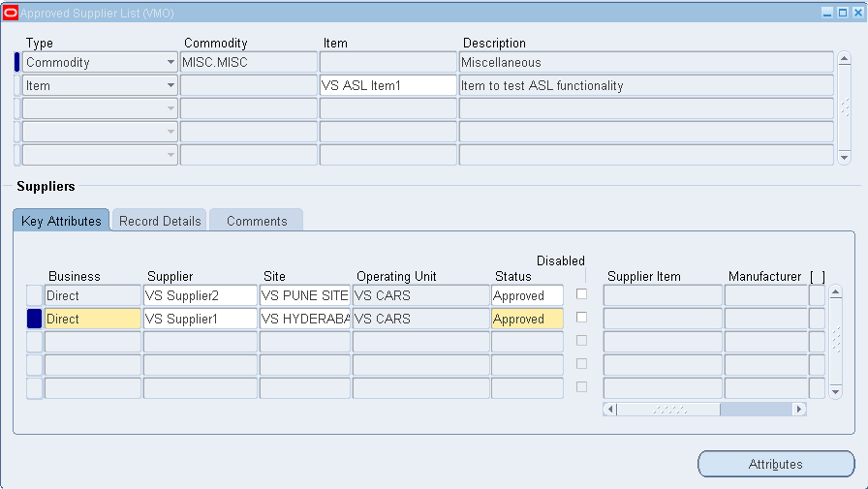The image size is (868, 489).
Task: Select the Miscellaneous description field
Action: pyautogui.click(x=646, y=63)
